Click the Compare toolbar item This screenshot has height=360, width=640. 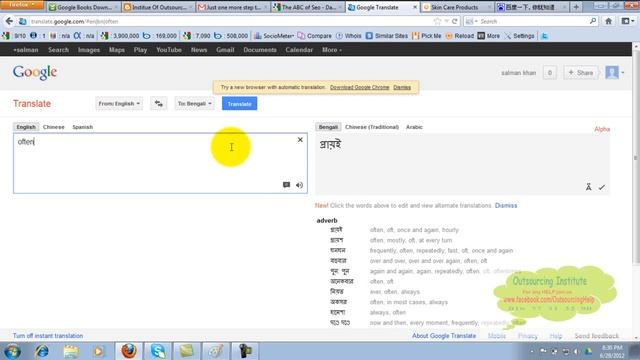(x=315, y=36)
